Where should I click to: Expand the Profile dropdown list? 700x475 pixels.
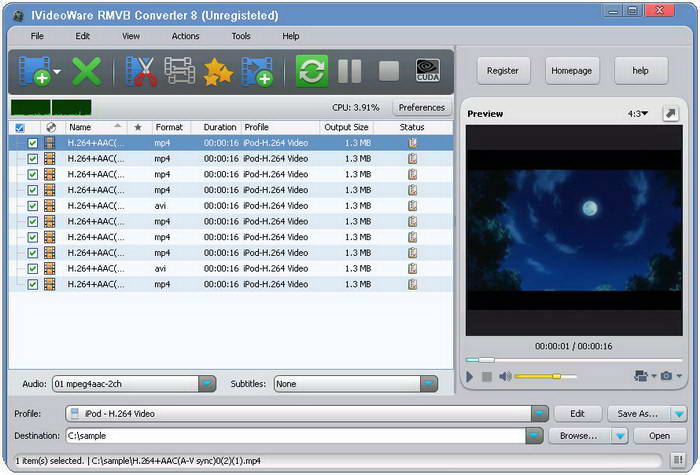point(538,413)
